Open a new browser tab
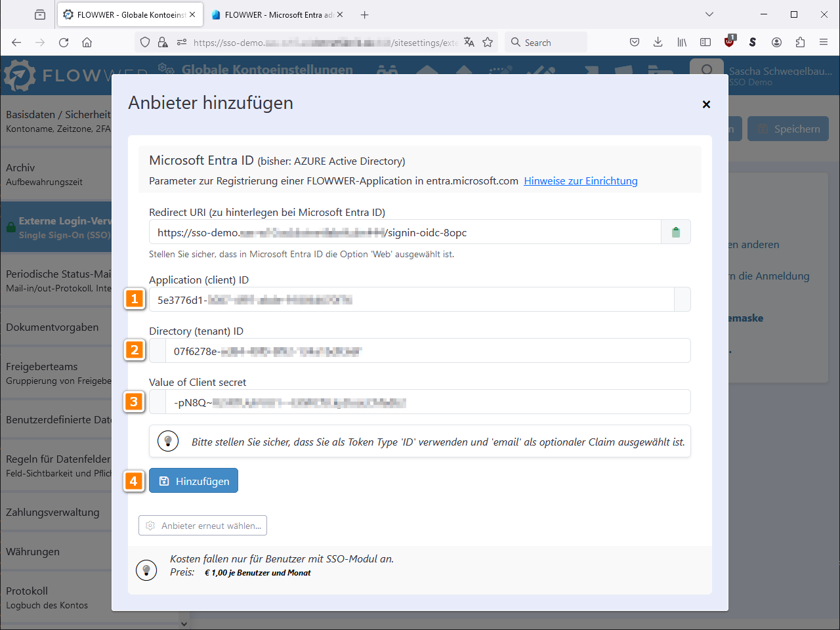Screen dimensions: 840x630 (365, 14)
